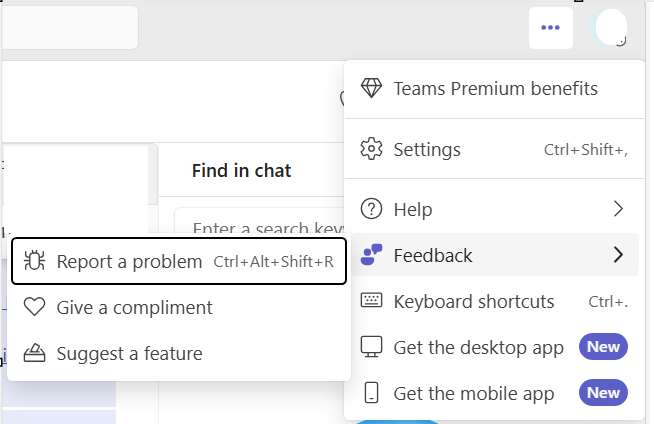
Task: Expand the Help submenu chevron
Action: pyautogui.click(x=618, y=209)
